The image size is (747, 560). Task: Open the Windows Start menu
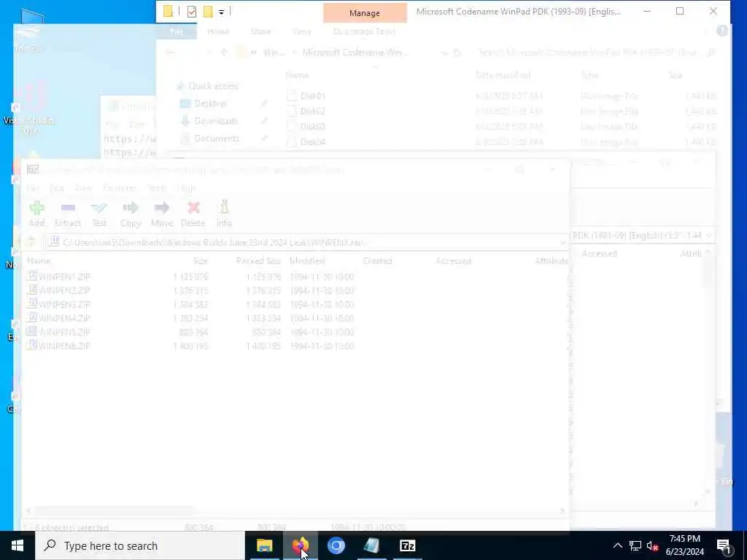coord(18,545)
